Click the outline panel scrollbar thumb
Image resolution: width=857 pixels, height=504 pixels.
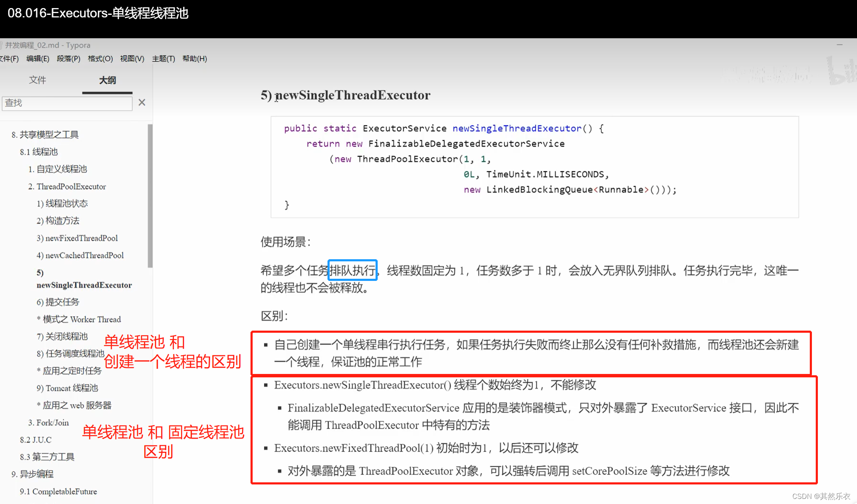coord(150,195)
